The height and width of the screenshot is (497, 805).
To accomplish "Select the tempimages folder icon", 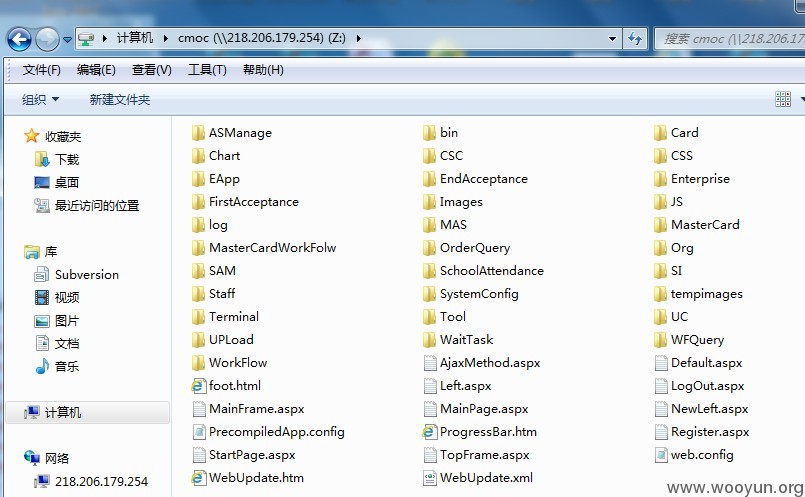I will 660,294.
